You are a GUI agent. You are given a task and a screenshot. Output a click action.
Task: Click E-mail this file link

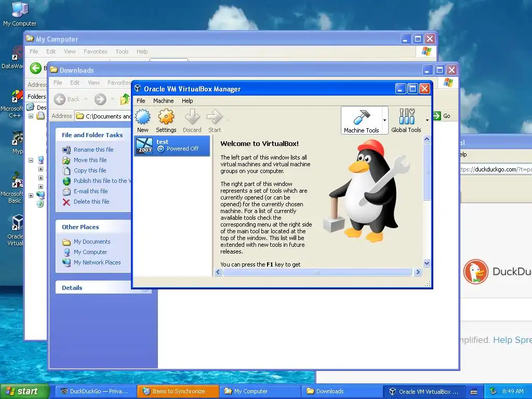pyautogui.click(x=90, y=191)
